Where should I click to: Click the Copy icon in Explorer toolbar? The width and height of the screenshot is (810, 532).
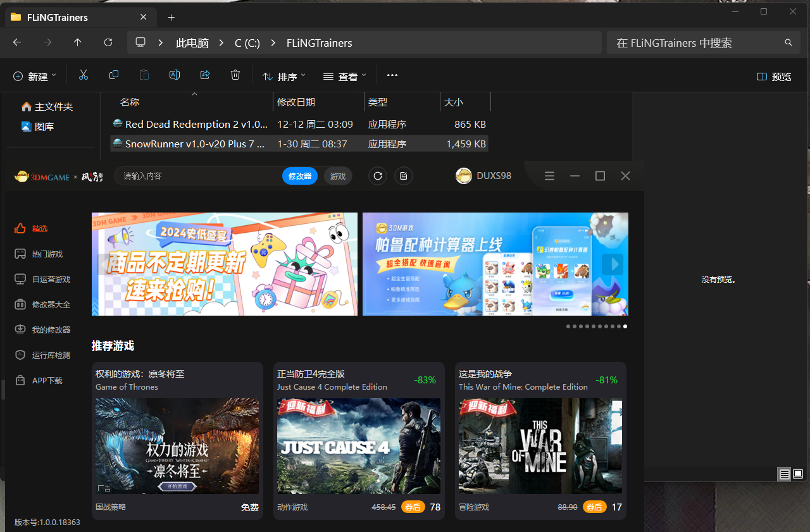114,75
